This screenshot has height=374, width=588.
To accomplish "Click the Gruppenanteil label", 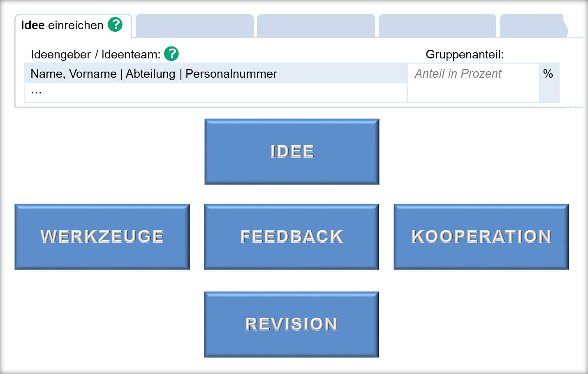I will (x=465, y=54).
